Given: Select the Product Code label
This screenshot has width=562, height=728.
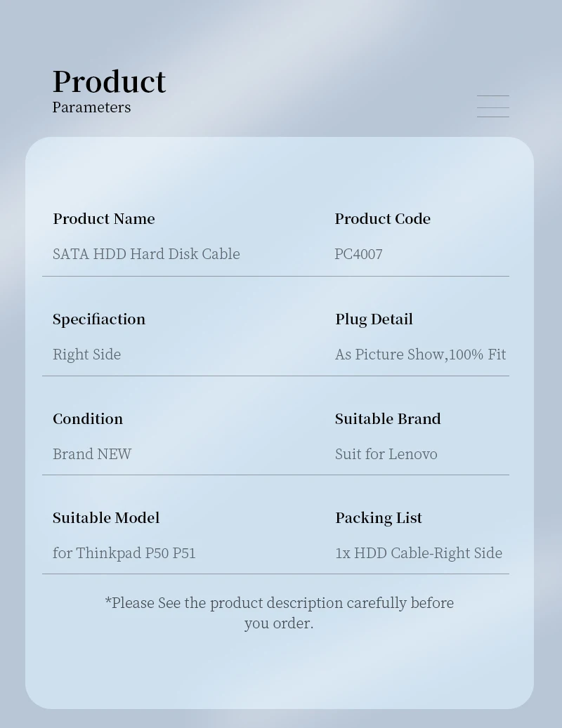Looking at the screenshot, I should 382,218.
